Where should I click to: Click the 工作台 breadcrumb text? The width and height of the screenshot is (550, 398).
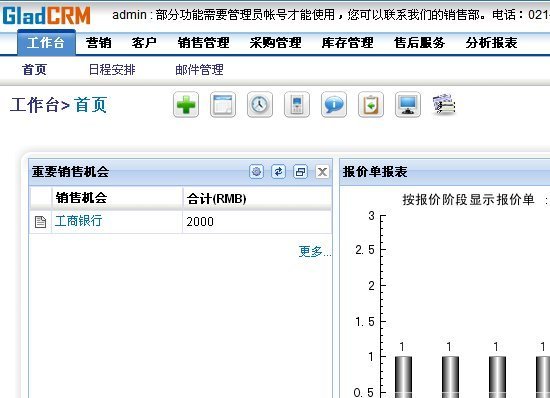[34, 105]
